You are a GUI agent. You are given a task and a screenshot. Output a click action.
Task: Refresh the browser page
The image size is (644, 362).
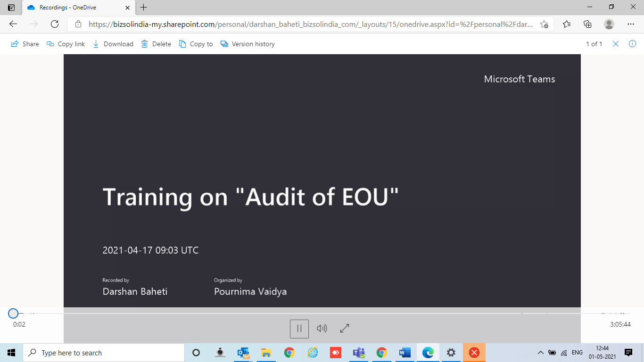[x=55, y=24]
